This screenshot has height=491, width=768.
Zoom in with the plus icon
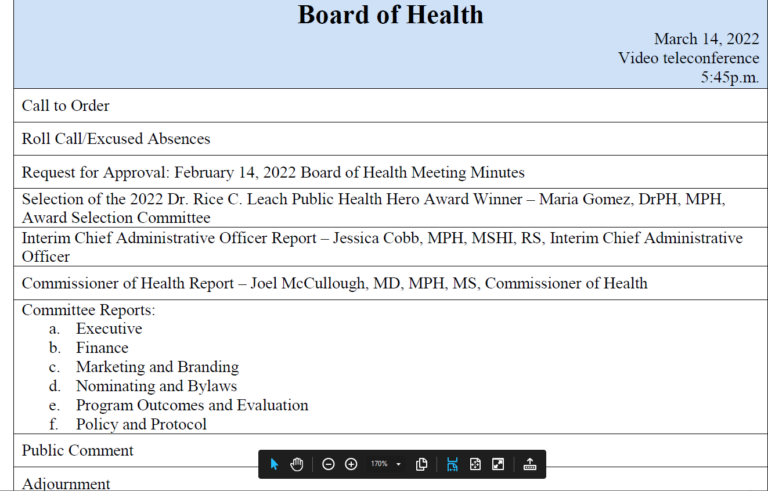[x=351, y=464]
